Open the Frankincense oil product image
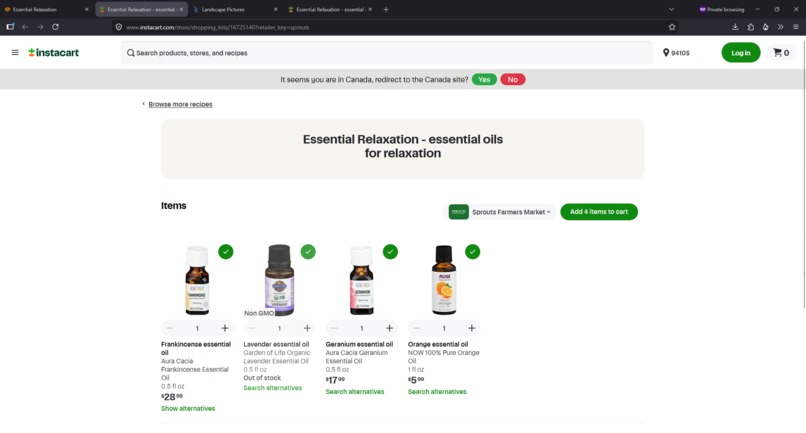This screenshot has height=433, width=806. [197, 280]
